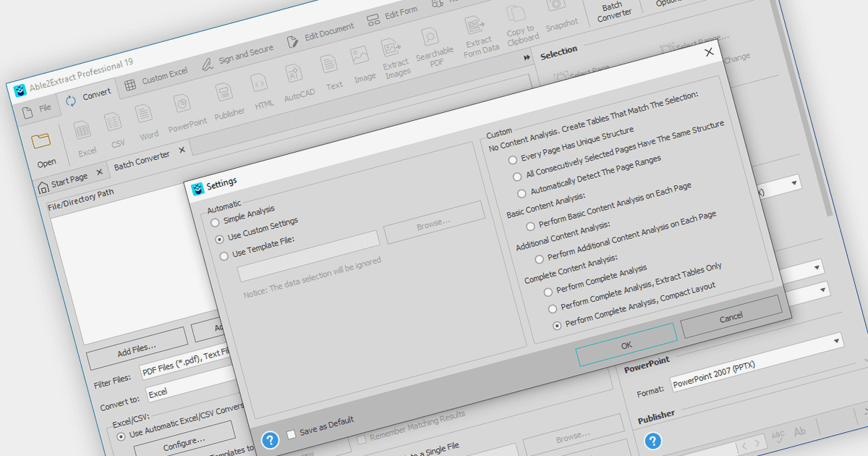Image resolution: width=868 pixels, height=456 pixels.
Task: Click the Open folder icon in ribbon
Action: tap(42, 141)
